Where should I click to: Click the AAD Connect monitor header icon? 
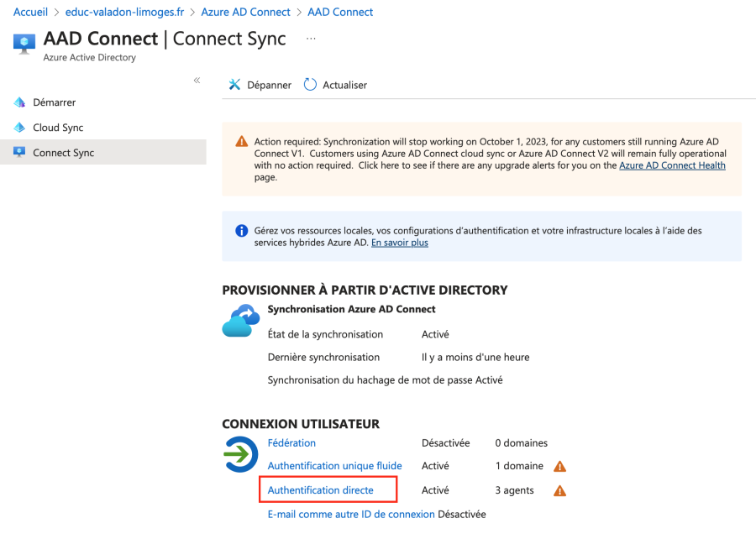click(x=24, y=44)
